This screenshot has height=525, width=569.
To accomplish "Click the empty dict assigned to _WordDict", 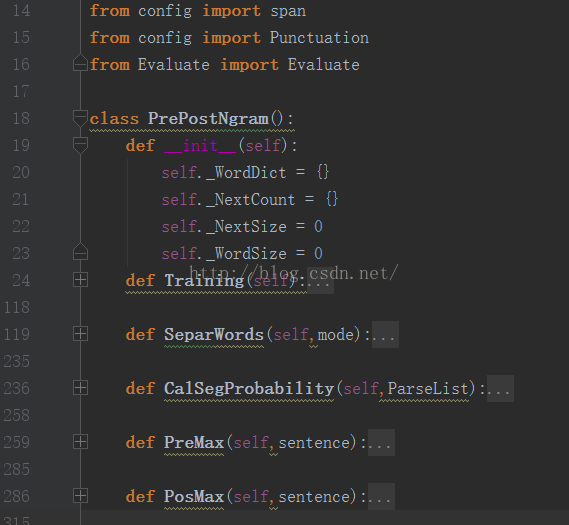I will (x=323, y=172).
